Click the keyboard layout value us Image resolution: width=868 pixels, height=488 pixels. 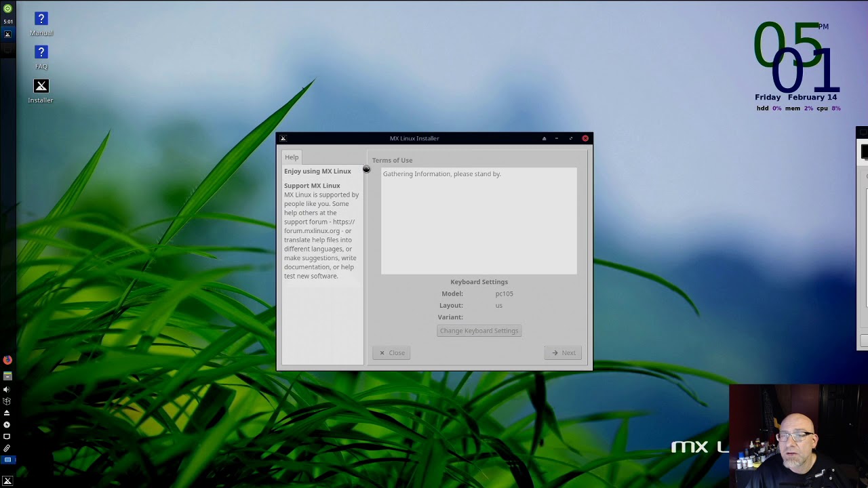tap(498, 306)
